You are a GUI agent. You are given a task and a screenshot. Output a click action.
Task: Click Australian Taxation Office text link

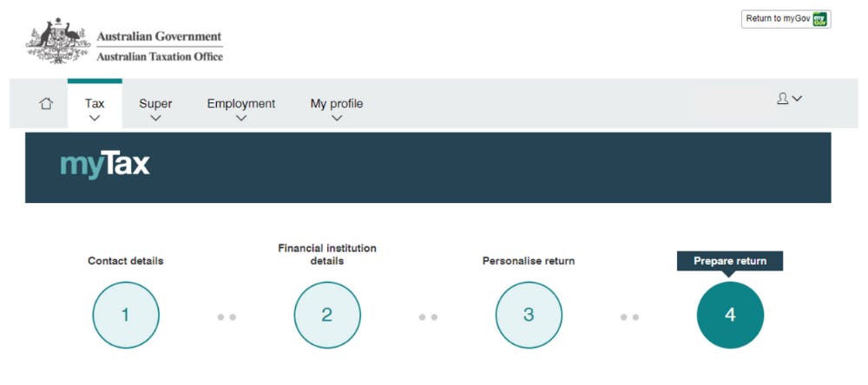click(160, 56)
